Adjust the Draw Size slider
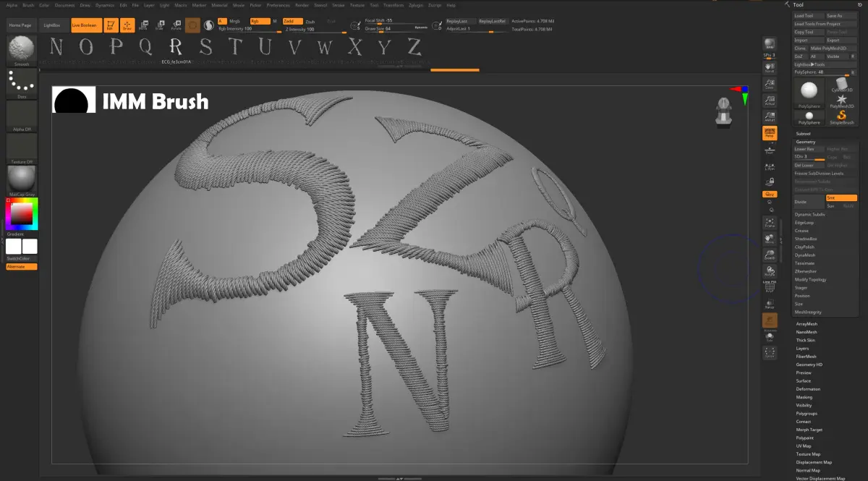 (x=397, y=28)
